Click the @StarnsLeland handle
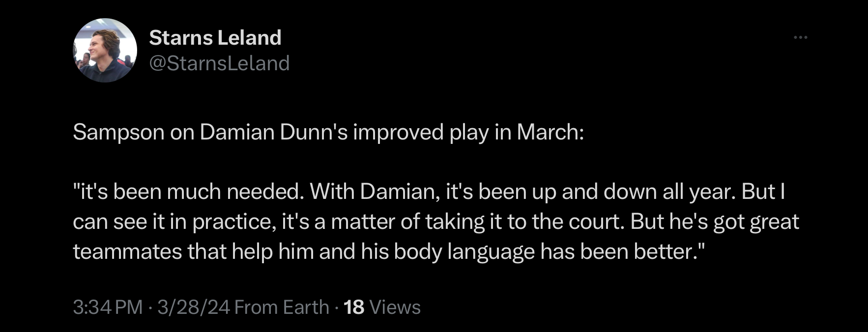Image resolution: width=868 pixels, height=332 pixels. pos(219,63)
